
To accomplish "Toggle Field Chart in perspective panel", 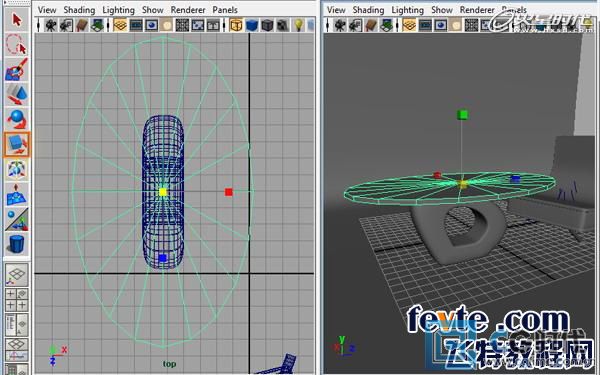I will click(472, 26).
